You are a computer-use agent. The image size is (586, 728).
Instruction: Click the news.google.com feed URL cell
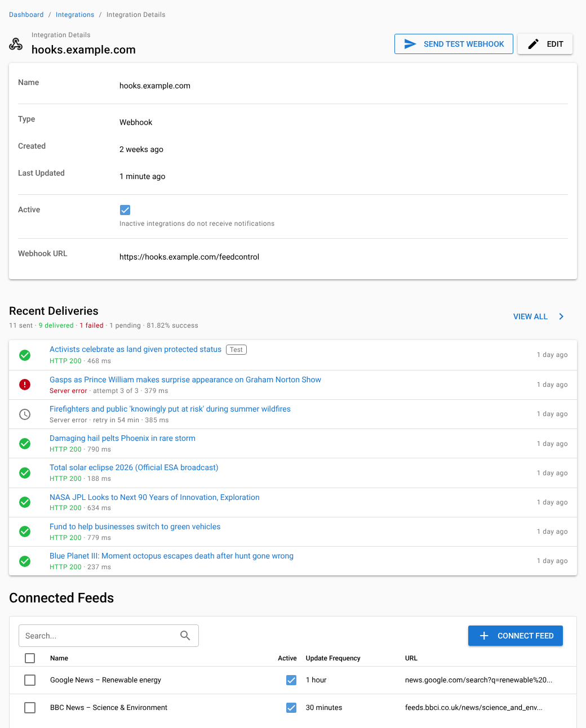pos(478,680)
